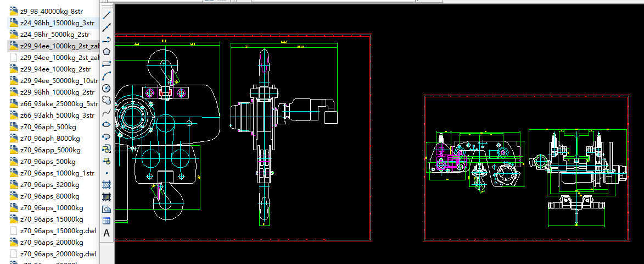Select the Circle tool
This screenshot has height=264, width=644.
[x=107, y=88]
